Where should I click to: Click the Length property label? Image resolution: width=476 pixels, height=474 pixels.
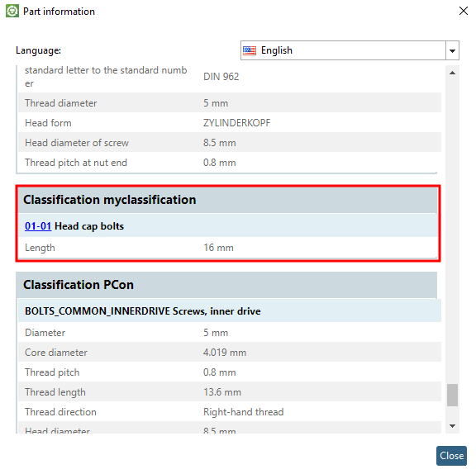40,248
